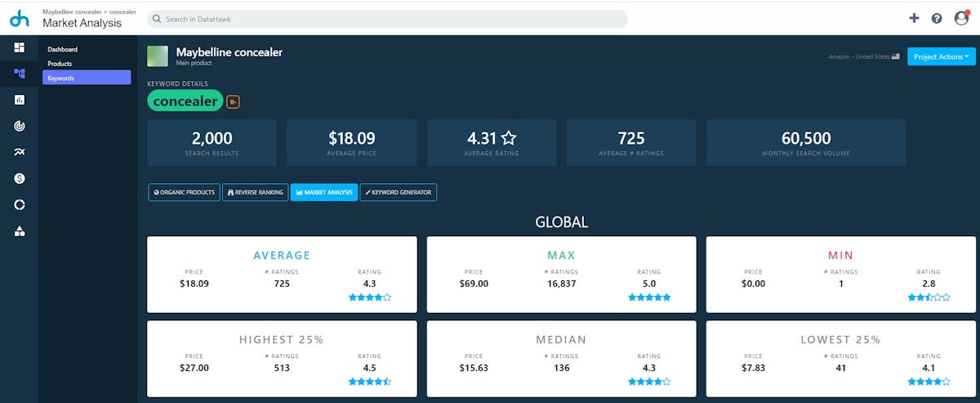The image size is (980, 403).
Task: Open the help question mark icon
Action: click(x=937, y=18)
